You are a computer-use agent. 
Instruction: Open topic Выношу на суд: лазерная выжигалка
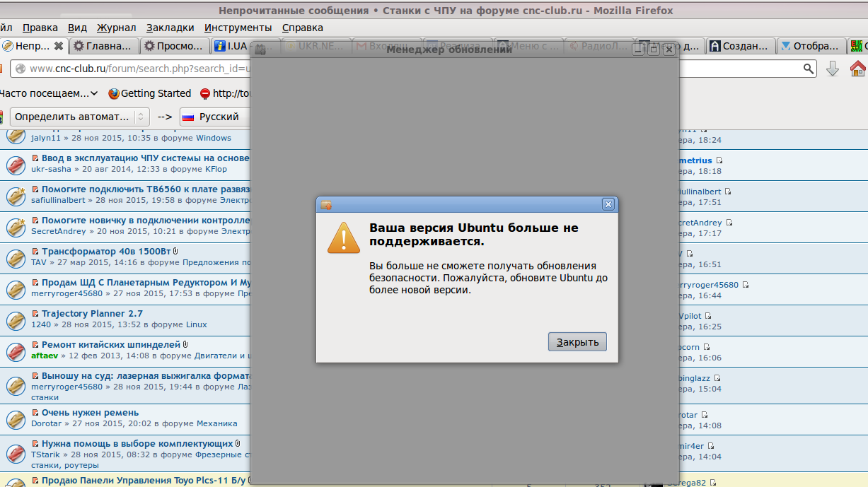(146, 376)
